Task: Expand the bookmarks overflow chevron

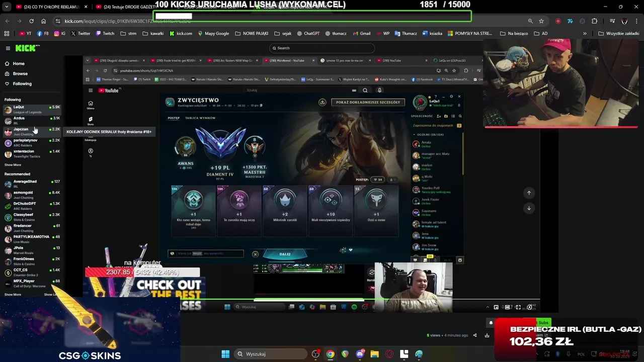Action: [x=585, y=34]
